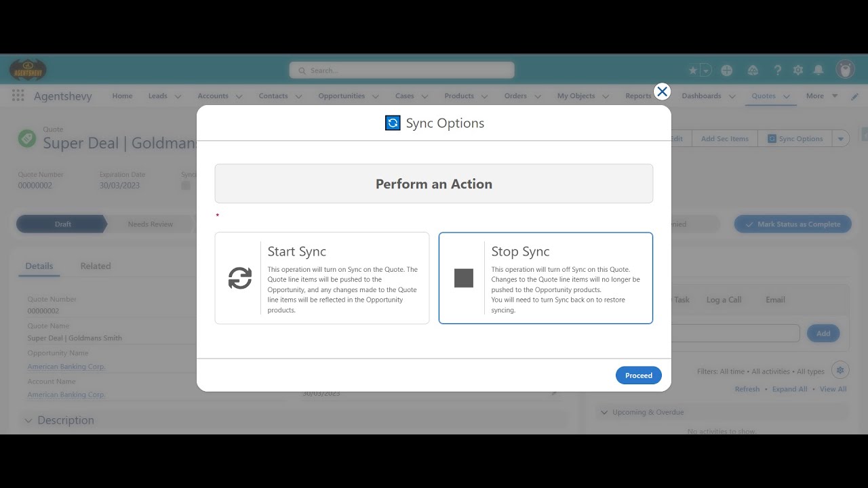Image resolution: width=868 pixels, height=488 pixels.
Task: Expand the Products tab dropdown chevron
Action: (485, 96)
